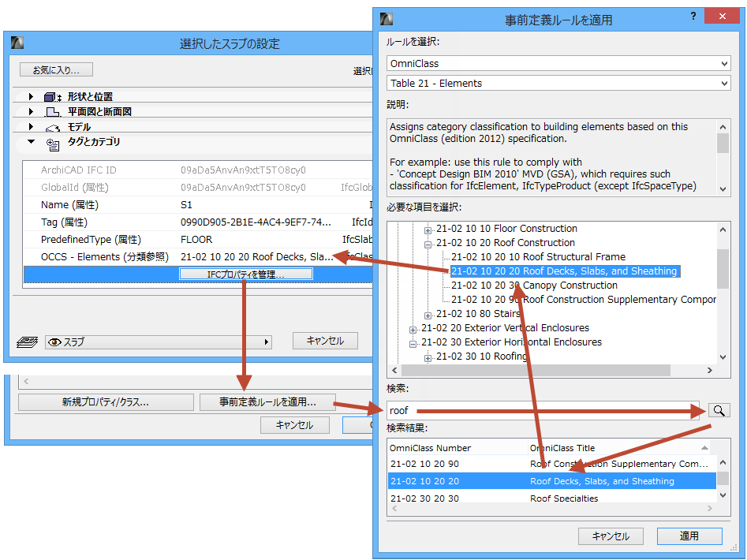
Task: Click キャンセル in the rule dialog
Action: coord(611,536)
